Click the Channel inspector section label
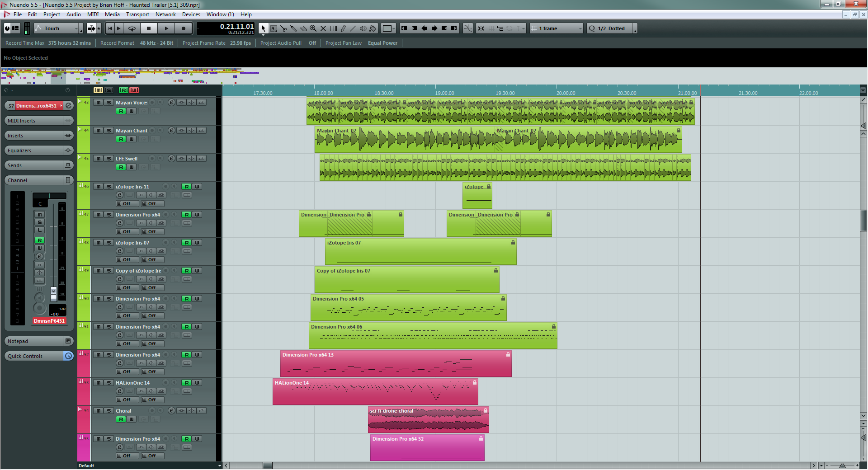The width and height of the screenshot is (868, 470). click(x=18, y=180)
